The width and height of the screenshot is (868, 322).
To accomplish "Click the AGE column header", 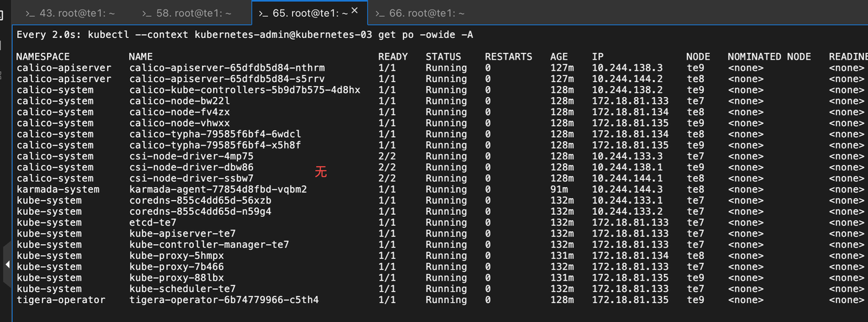I will [559, 57].
